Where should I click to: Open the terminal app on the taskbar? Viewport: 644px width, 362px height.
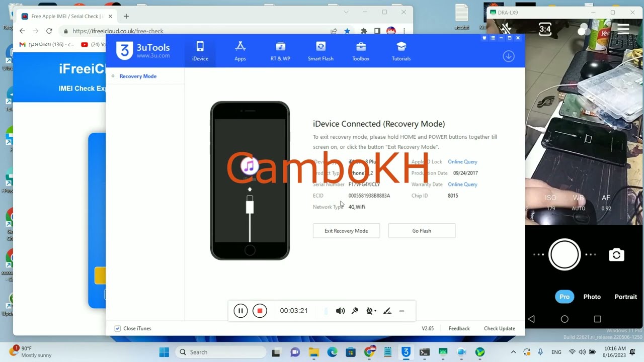(424, 352)
